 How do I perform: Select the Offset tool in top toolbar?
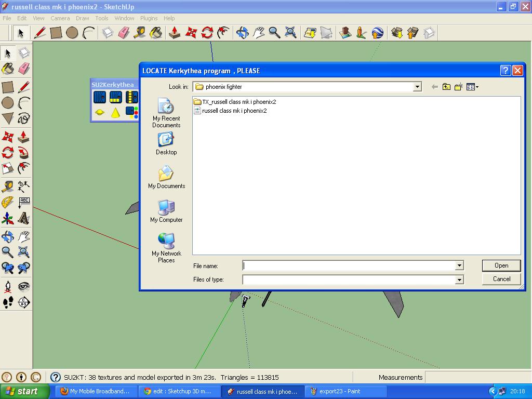(x=223, y=33)
